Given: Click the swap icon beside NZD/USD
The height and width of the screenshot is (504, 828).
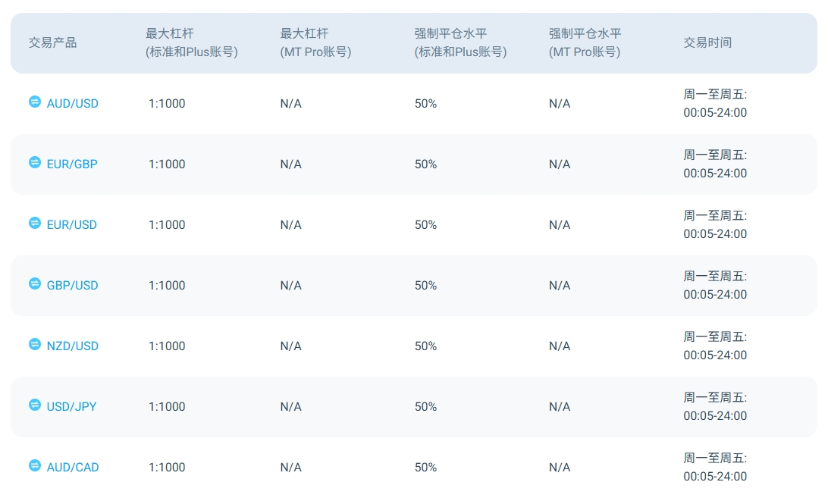Looking at the screenshot, I should (x=35, y=344).
